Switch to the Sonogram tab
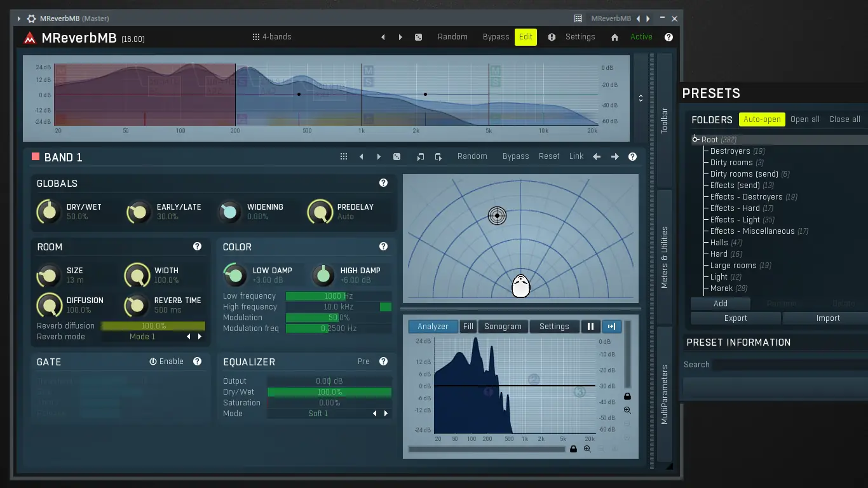This screenshot has width=868, height=488. click(x=503, y=327)
